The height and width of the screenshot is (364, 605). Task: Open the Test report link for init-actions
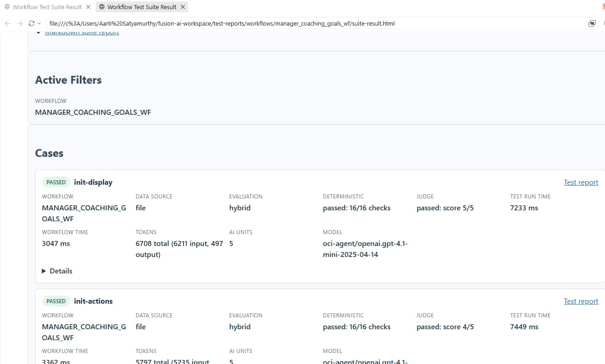[x=581, y=301]
